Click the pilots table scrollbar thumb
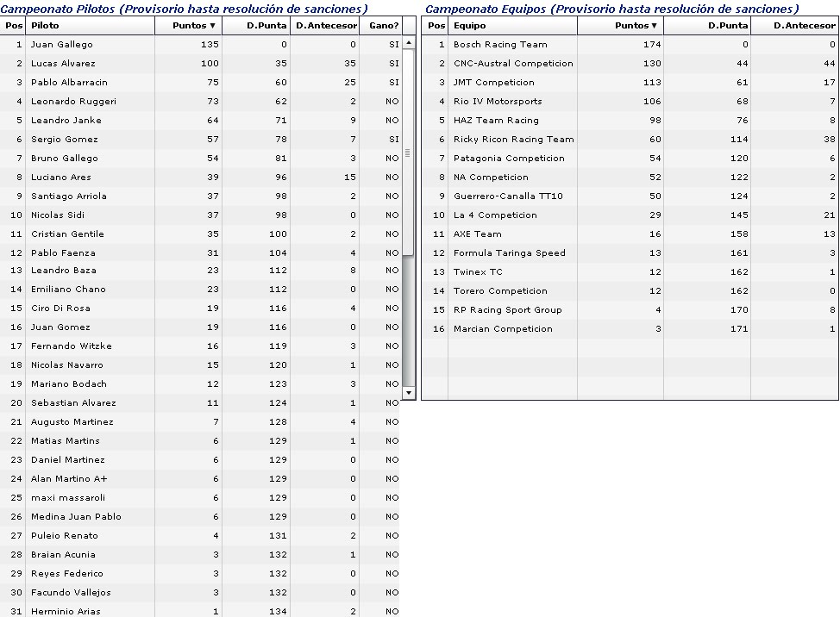 tap(409, 153)
